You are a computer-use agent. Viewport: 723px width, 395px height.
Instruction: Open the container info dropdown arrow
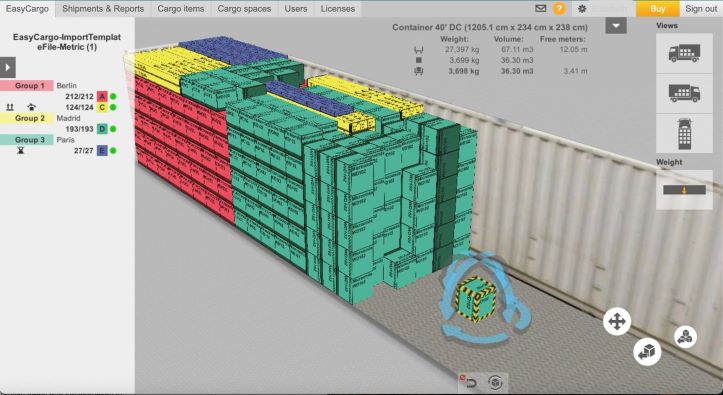tap(616, 26)
